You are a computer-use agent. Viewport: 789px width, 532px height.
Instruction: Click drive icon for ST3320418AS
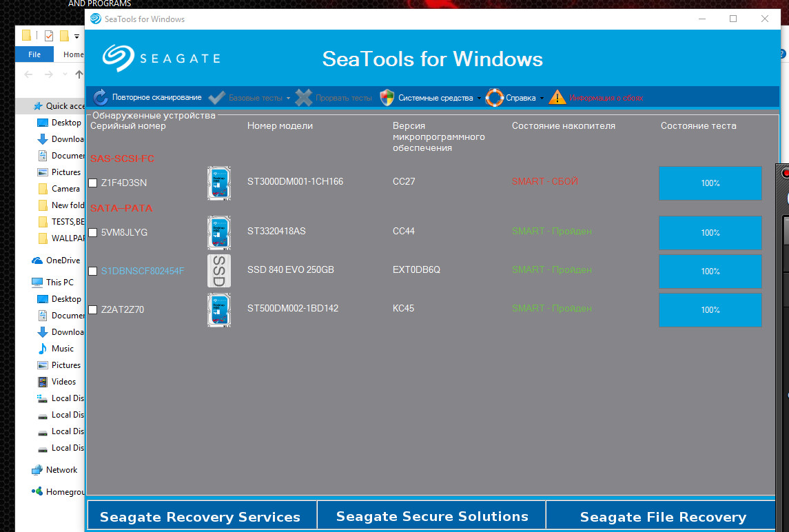coord(219,232)
